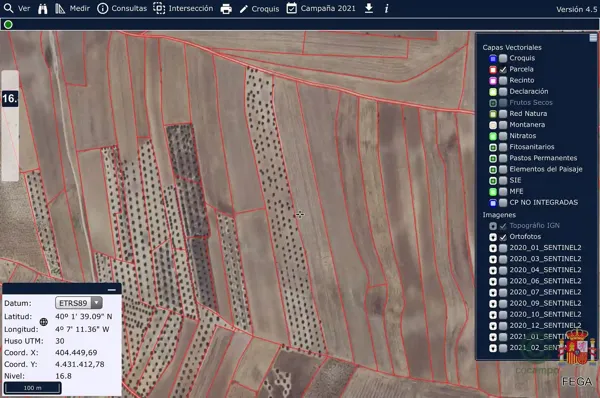Click the red Parcela color swatch

pos(493,69)
